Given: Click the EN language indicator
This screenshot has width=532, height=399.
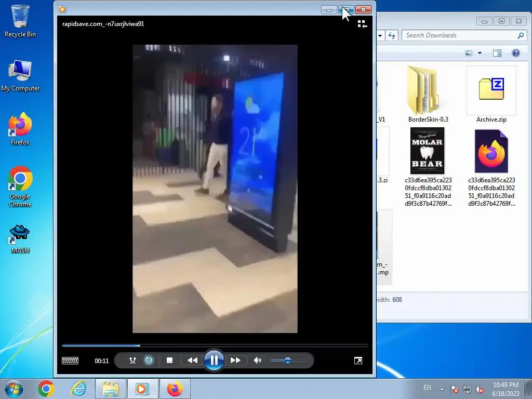Looking at the screenshot, I should 427,388.
